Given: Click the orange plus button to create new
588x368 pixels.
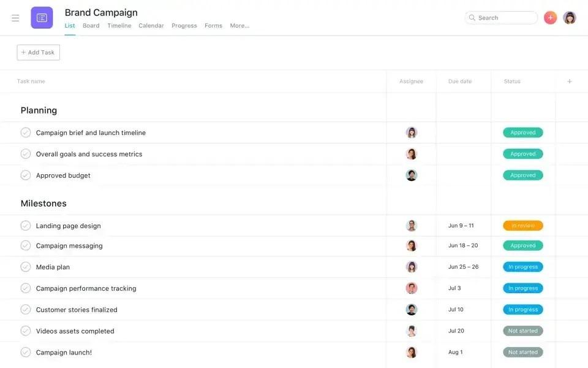Looking at the screenshot, I should click(549, 17).
